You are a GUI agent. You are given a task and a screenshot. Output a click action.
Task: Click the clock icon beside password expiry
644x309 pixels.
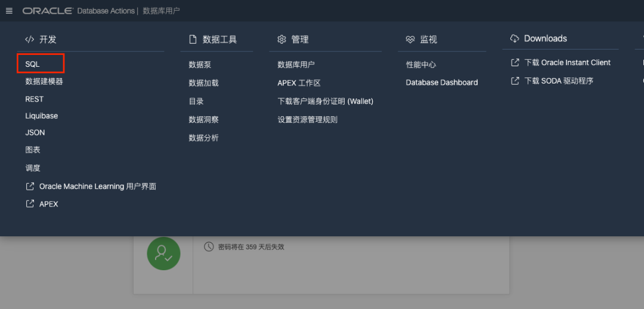coord(209,246)
